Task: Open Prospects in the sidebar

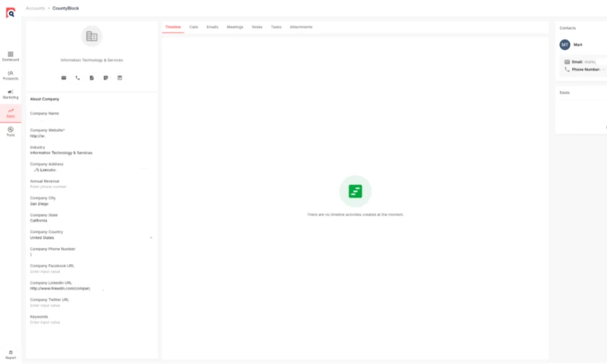Action: coord(11,75)
